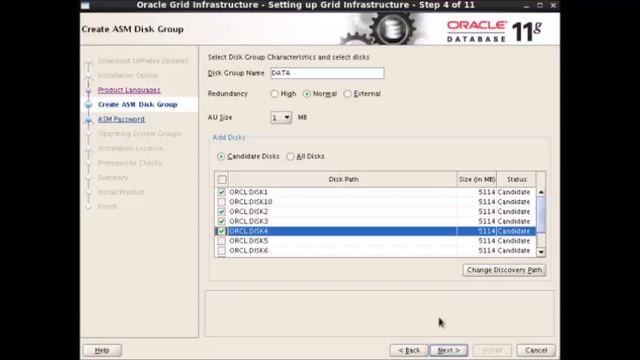
Task: Choose Normal redundancy option
Action: pyautogui.click(x=307, y=94)
